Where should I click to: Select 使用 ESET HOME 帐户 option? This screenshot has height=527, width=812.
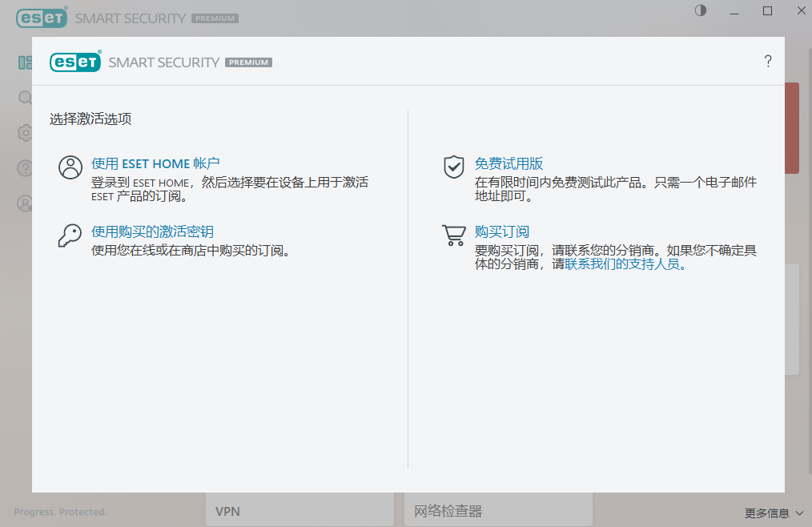(155, 163)
